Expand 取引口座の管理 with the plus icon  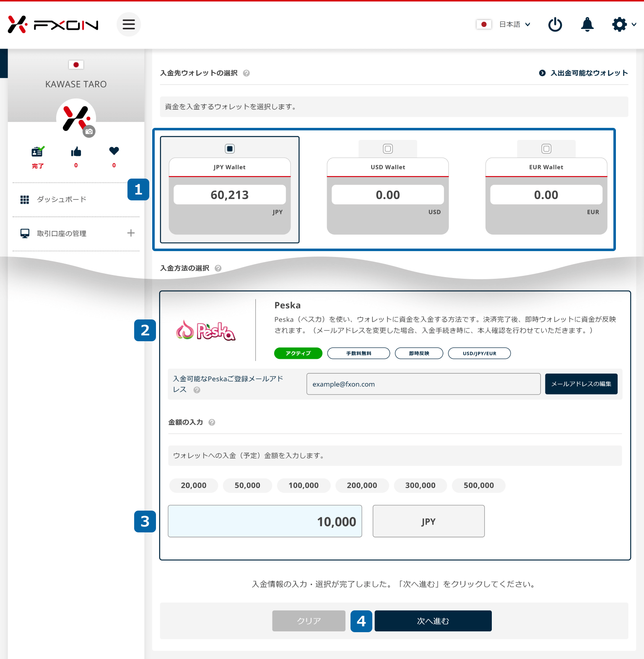(x=131, y=233)
